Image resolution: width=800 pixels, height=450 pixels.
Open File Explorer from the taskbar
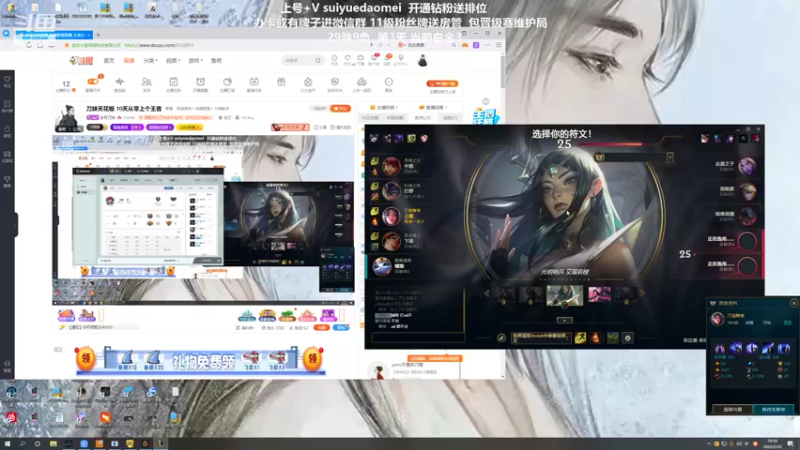(53, 444)
